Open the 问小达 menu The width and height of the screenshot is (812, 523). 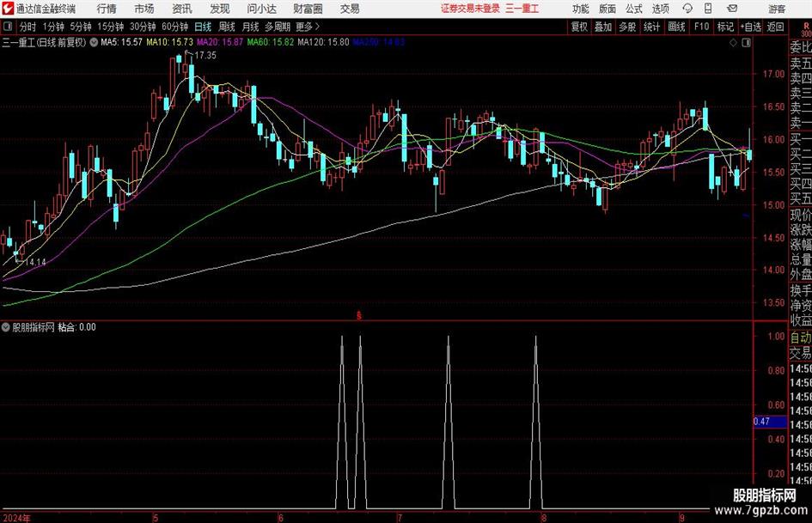point(261,9)
